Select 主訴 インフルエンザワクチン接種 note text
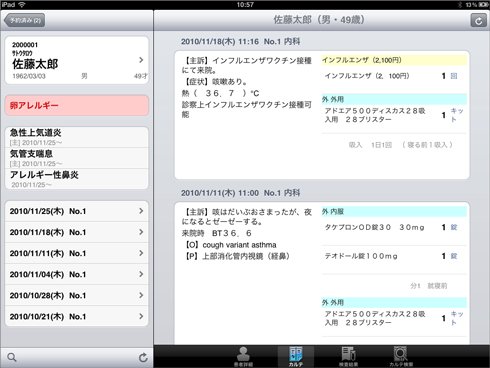Image resolution: width=490 pixels, height=368 pixels. 247,65
